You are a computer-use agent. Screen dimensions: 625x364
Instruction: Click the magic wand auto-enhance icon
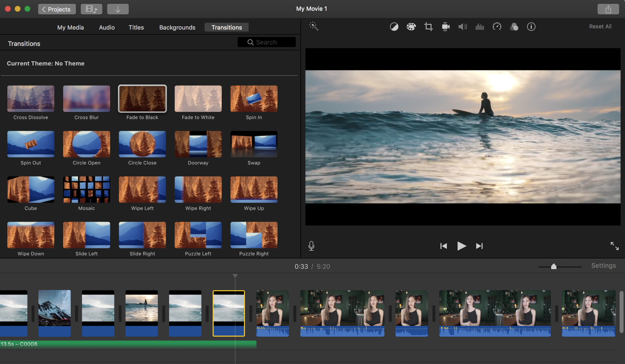(313, 26)
